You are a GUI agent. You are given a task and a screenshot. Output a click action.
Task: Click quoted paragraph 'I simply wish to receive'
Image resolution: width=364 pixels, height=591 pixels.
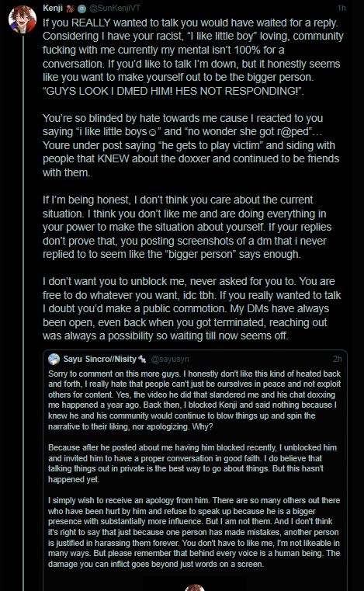point(194,532)
